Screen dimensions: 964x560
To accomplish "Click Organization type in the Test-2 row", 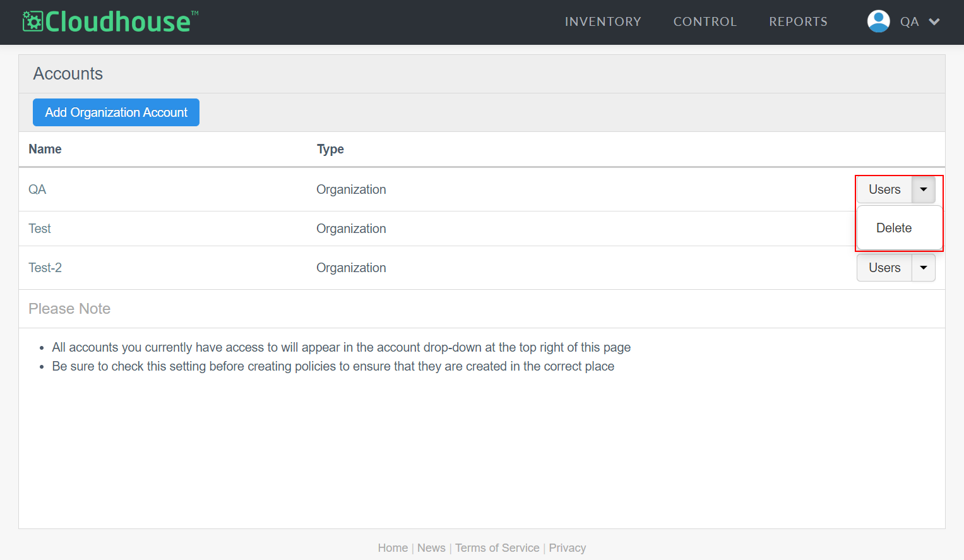I will [x=351, y=268].
